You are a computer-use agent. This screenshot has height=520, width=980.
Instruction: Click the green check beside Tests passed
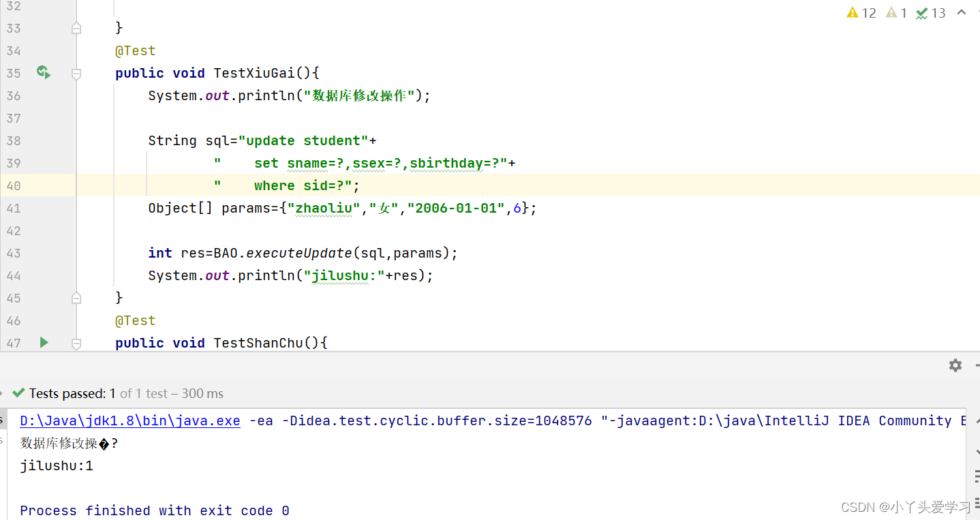19,393
